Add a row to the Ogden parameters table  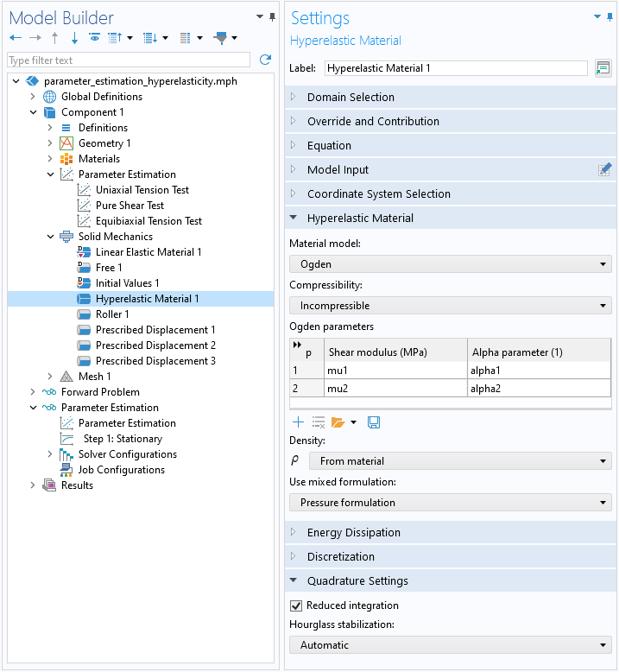click(298, 422)
